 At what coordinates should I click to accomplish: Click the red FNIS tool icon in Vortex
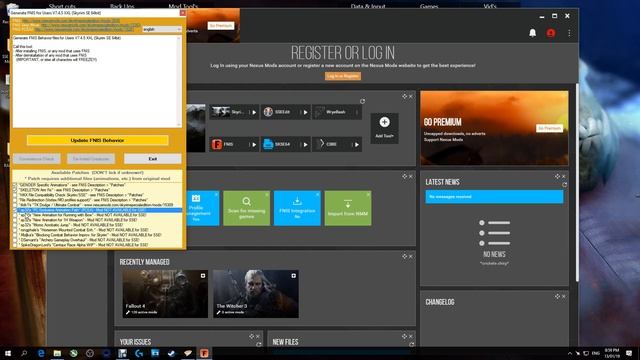217,144
